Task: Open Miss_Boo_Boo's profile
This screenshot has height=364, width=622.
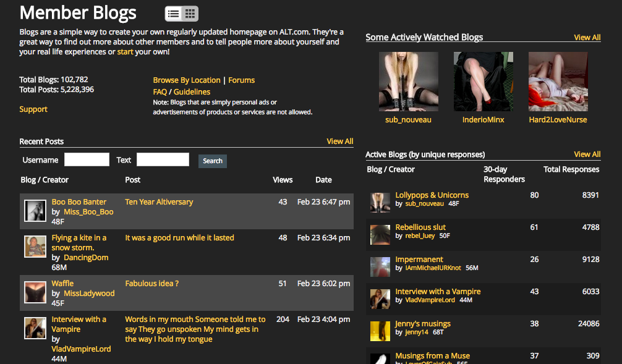Action: 88,212
